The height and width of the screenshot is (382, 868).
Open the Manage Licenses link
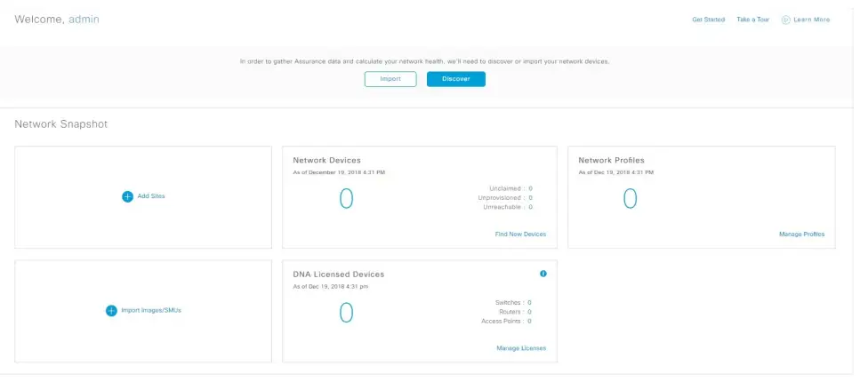tap(521, 348)
